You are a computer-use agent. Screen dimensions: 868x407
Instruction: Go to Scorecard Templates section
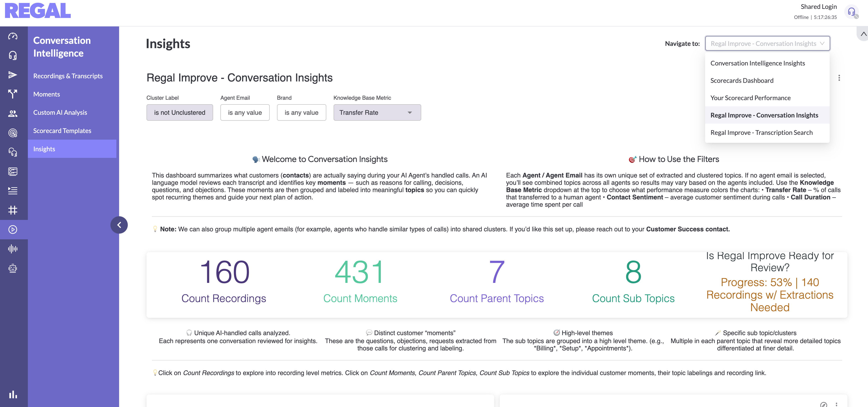tap(62, 131)
